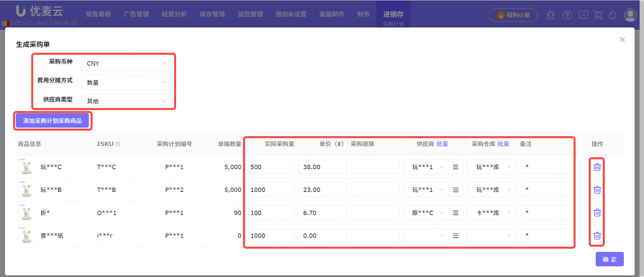The width and height of the screenshot is (644, 277).
Task: Edit actual quantity field in 玩***B row
Action: pyautogui.click(x=270, y=190)
